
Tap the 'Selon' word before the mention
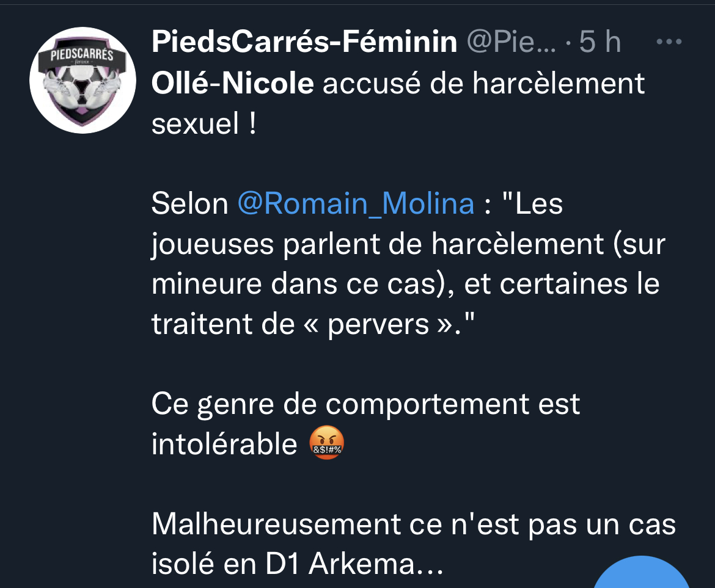189,203
